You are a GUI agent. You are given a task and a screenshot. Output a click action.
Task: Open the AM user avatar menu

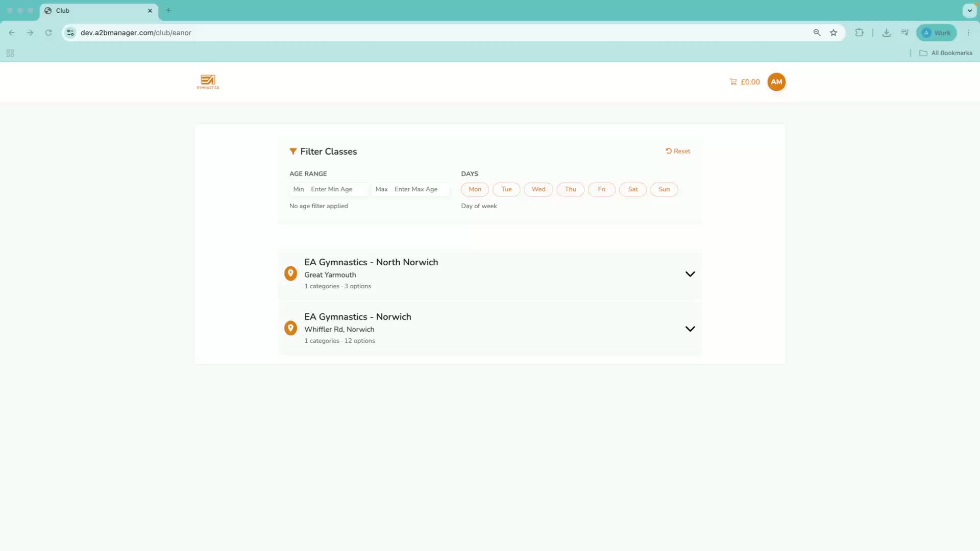[776, 82]
